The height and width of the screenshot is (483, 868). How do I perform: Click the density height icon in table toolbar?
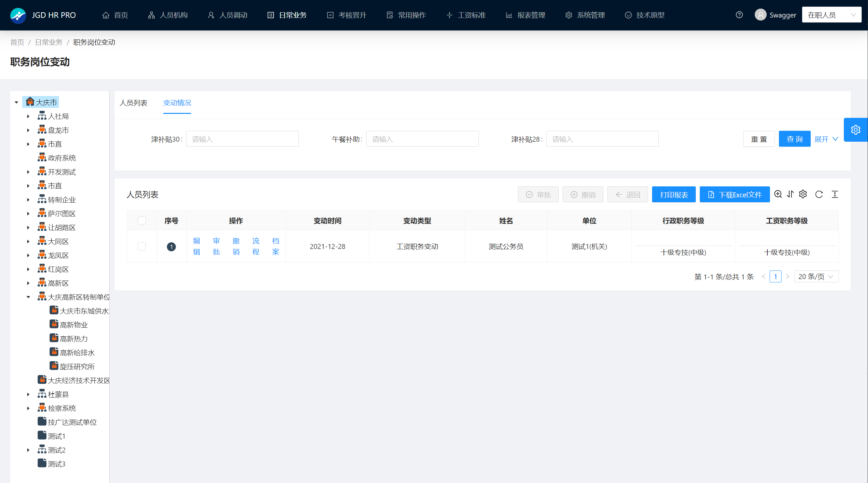pos(835,194)
